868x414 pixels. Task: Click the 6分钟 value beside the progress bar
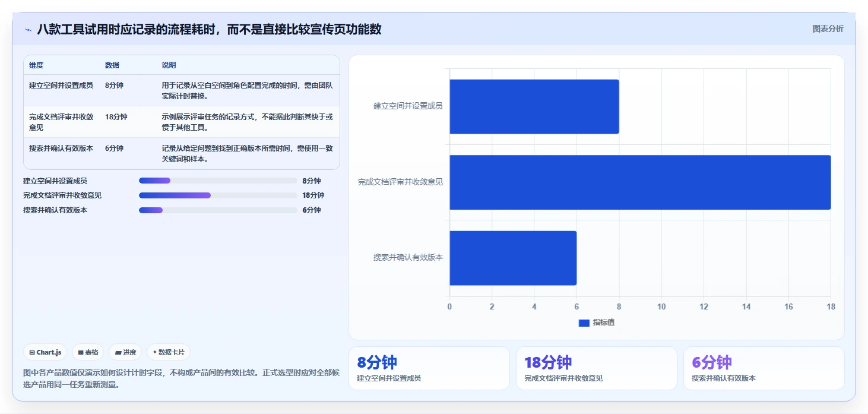coord(311,210)
